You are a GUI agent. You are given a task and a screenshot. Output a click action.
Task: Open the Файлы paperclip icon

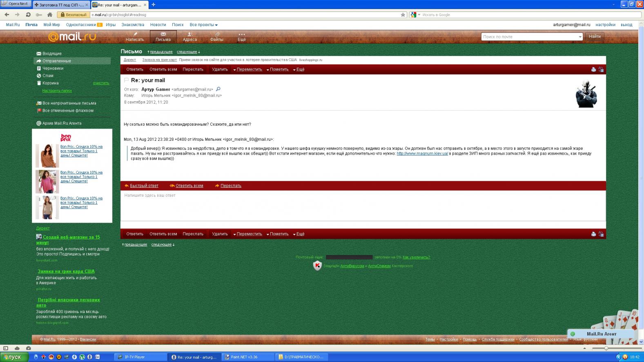coord(217,34)
